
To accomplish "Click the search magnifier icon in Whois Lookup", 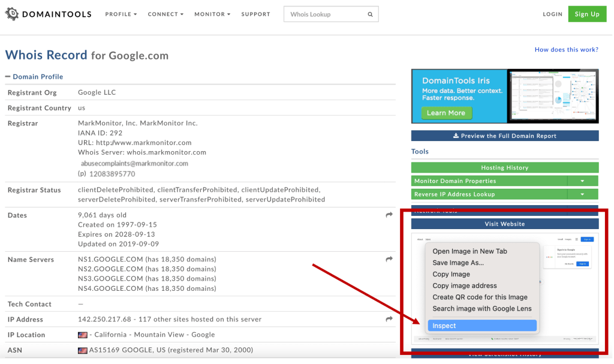I will coord(370,14).
